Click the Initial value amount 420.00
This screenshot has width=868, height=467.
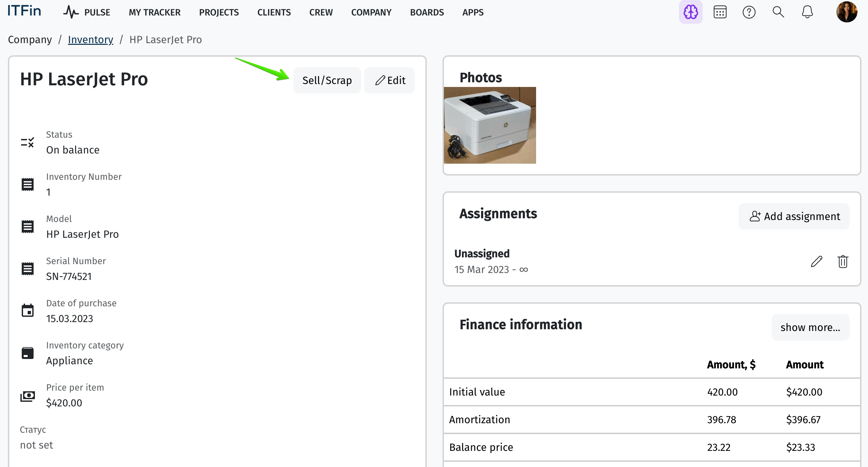[722, 392]
